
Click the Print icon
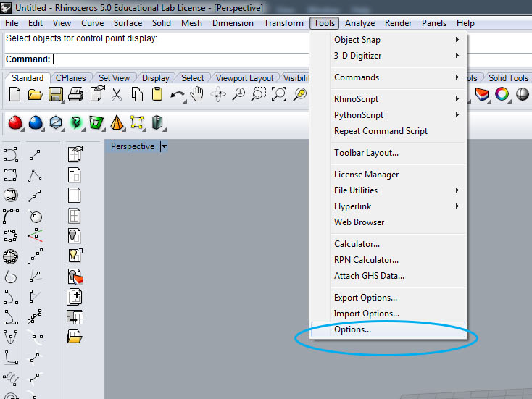pos(76,94)
